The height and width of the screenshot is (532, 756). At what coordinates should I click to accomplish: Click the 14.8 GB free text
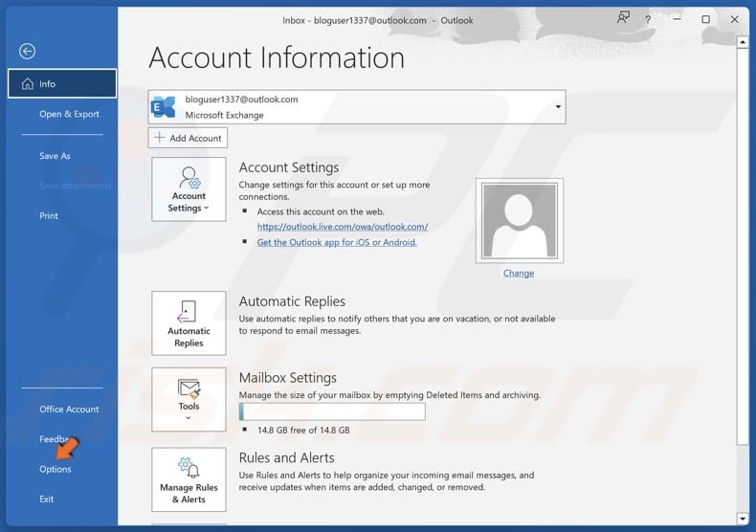point(303,430)
